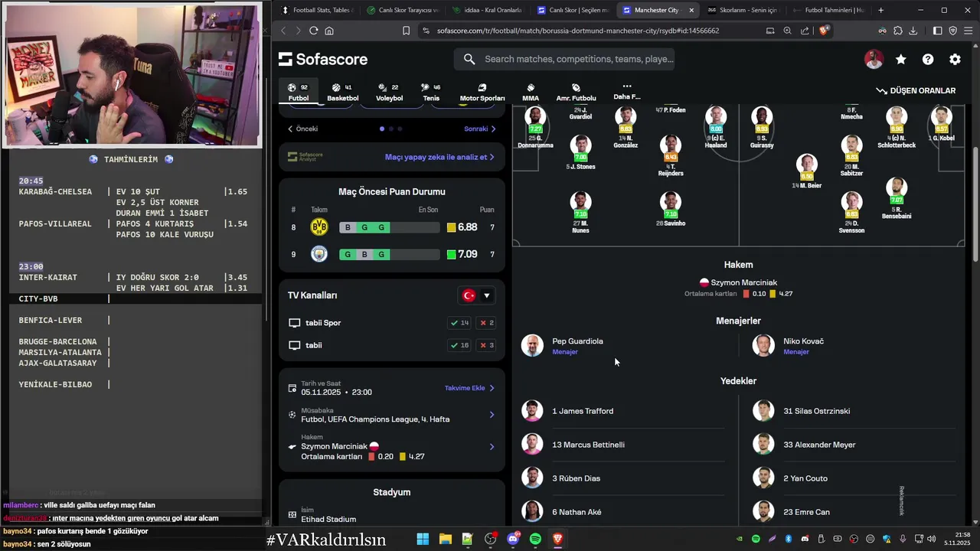Vote checkmark for tabii channel row
This screenshot has width=980, height=551.
click(x=459, y=345)
